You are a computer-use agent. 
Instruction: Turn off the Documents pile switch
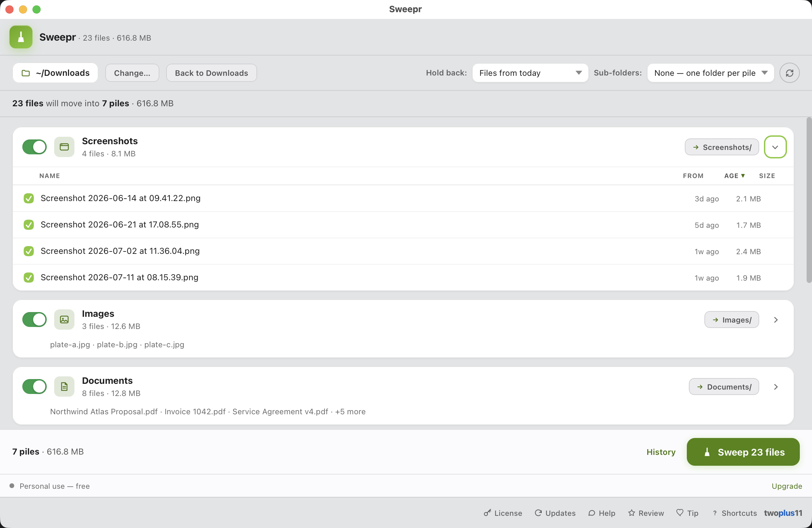click(x=35, y=387)
